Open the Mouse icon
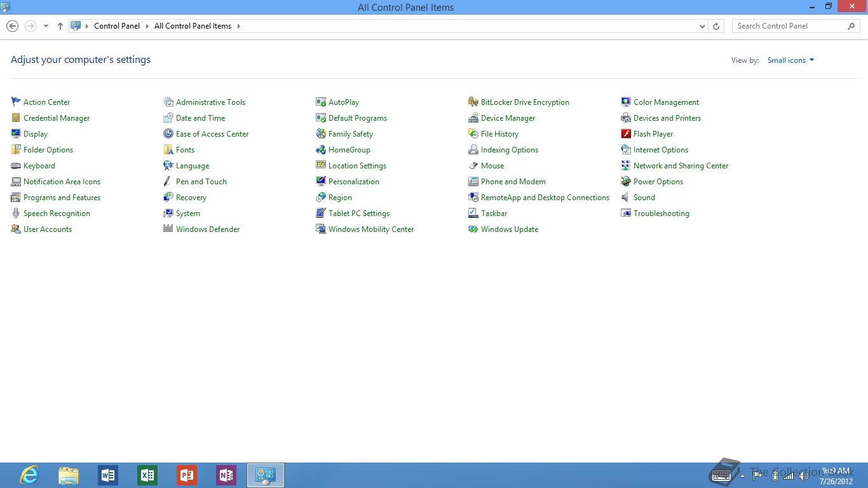 [x=473, y=165]
